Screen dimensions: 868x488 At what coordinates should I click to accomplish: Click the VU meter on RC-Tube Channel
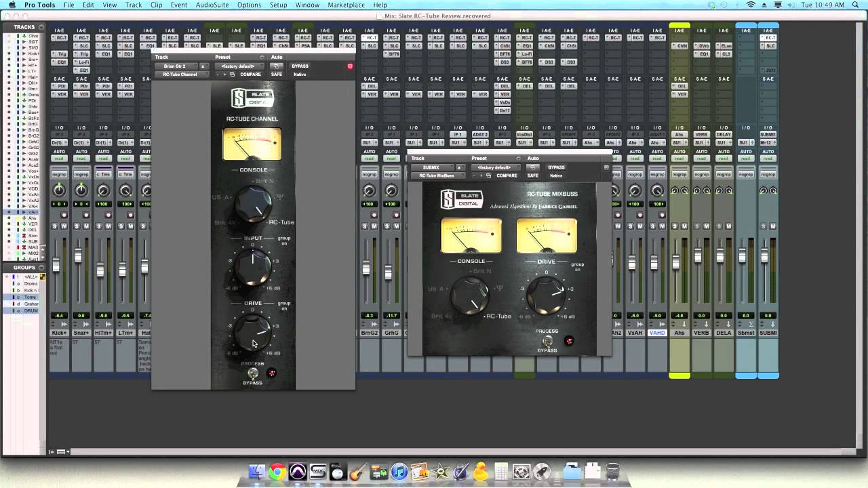[252, 144]
